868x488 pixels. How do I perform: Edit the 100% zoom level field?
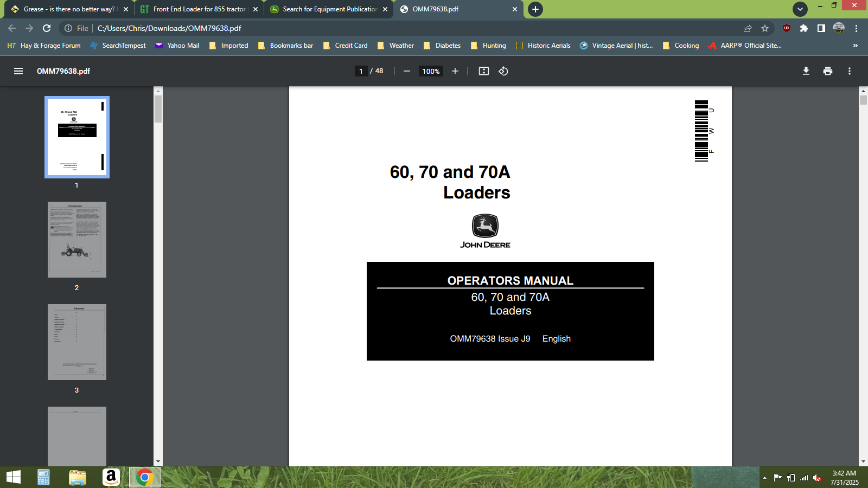[x=431, y=71]
